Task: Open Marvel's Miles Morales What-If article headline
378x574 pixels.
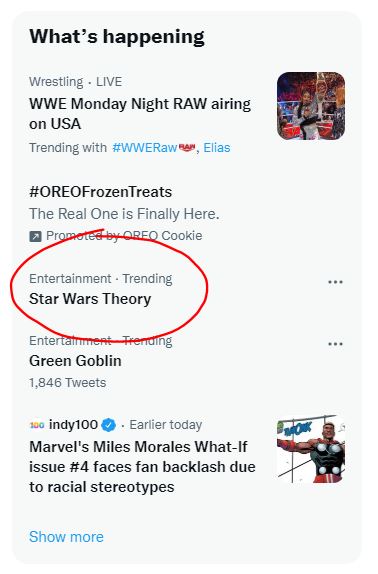Action: click(142, 467)
